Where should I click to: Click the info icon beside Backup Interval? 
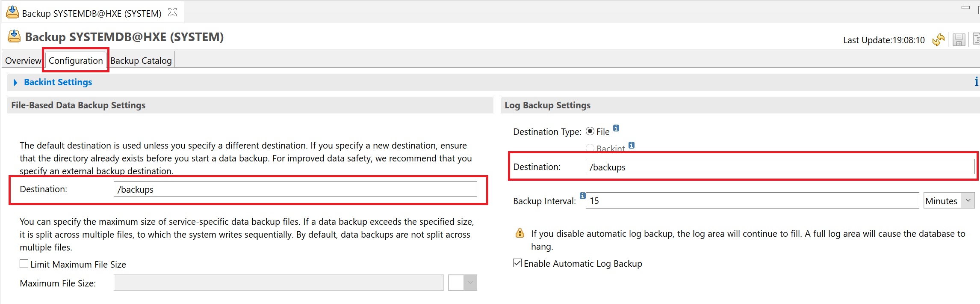(582, 196)
